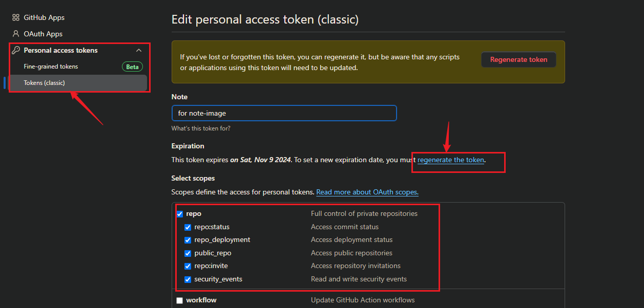Uncheck the public_repo checkbox

click(x=188, y=253)
